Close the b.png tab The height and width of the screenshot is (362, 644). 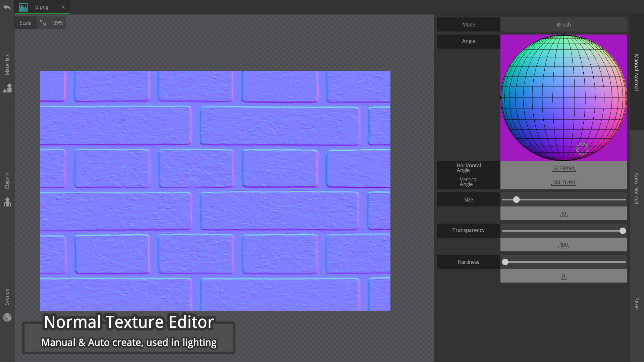63,7
